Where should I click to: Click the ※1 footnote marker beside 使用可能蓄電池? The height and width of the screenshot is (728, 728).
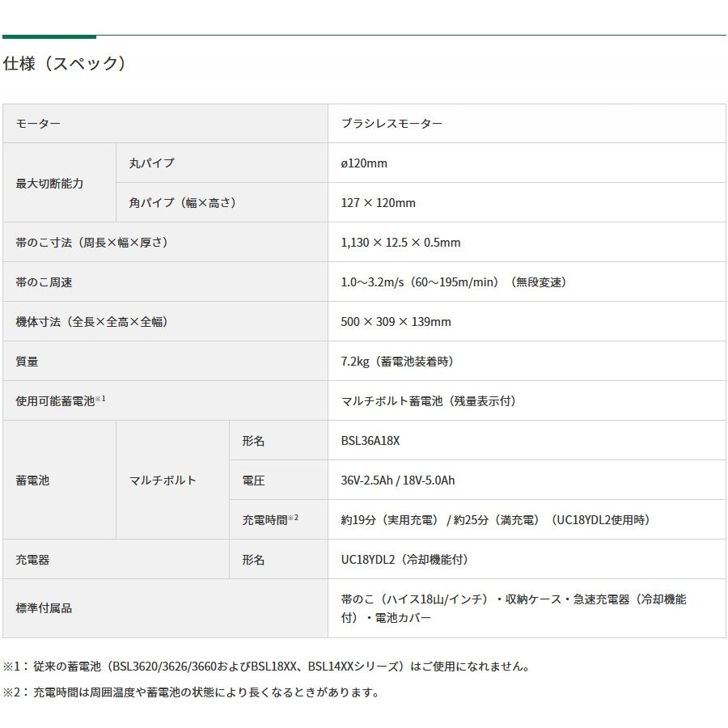[101, 399]
